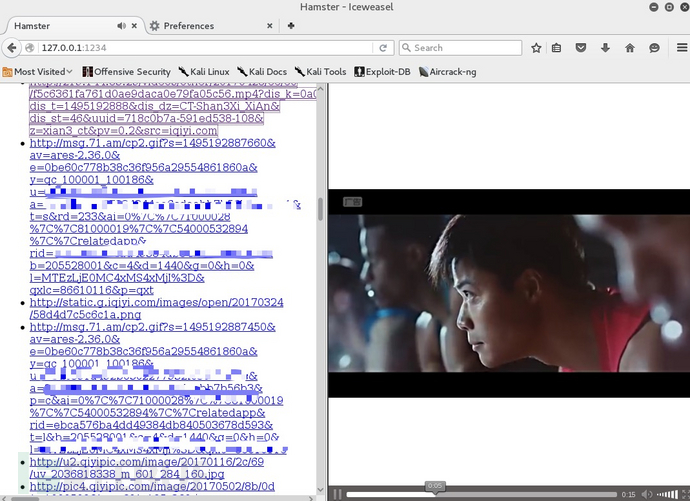Click the site identity globe icon
Screen dimensions: 690x501
(x=30, y=48)
